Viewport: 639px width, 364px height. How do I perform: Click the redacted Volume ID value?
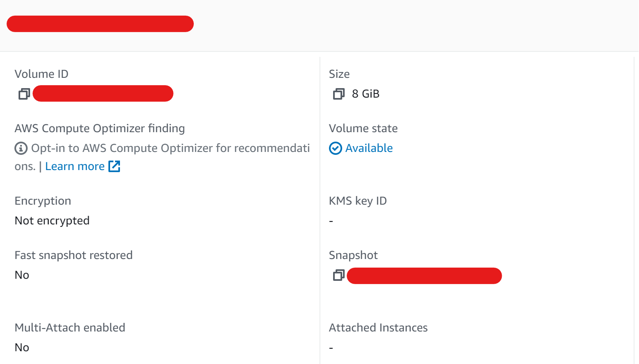coord(103,93)
